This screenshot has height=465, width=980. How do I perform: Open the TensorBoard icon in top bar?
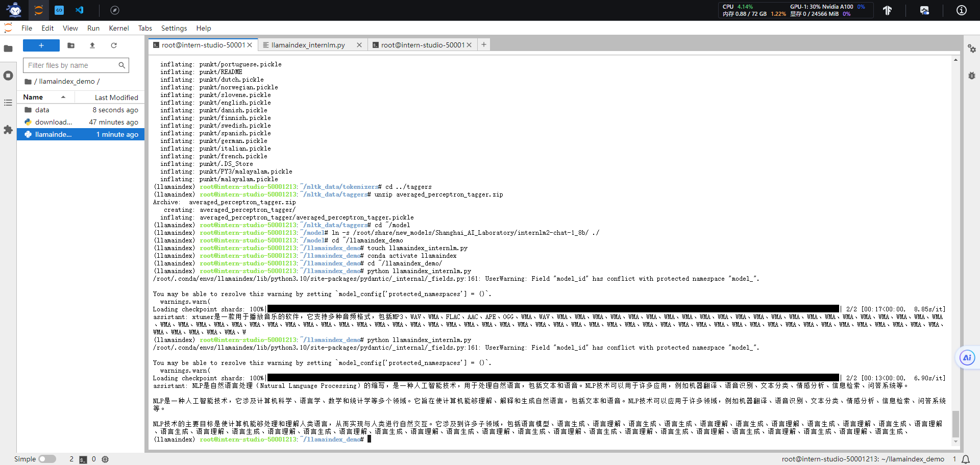click(x=887, y=10)
